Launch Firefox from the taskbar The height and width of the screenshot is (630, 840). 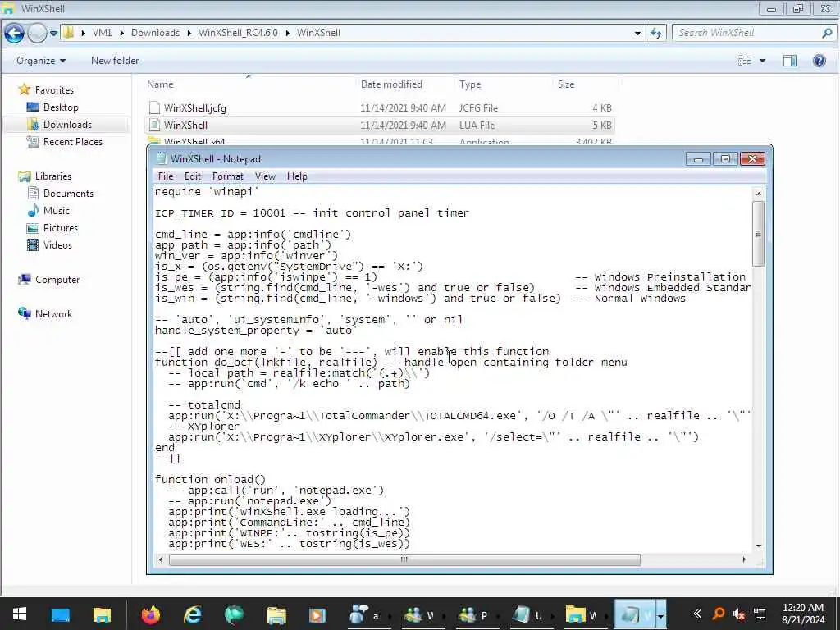(x=151, y=615)
